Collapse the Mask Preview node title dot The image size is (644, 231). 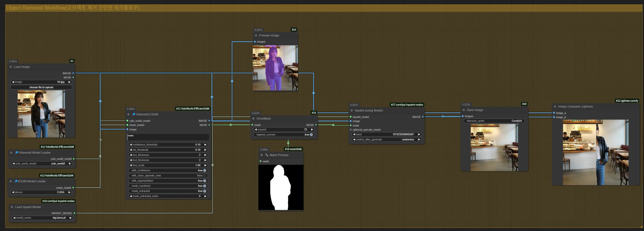pos(262,155)
